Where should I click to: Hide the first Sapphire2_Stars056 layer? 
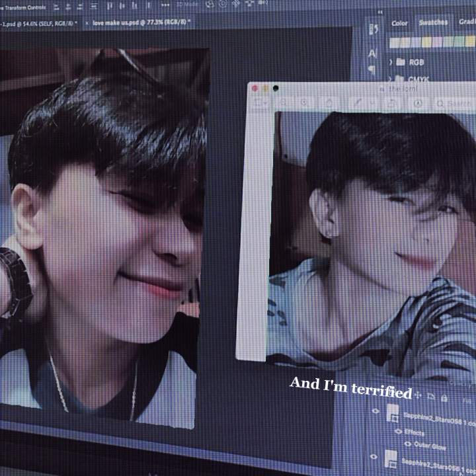(376, 411)
